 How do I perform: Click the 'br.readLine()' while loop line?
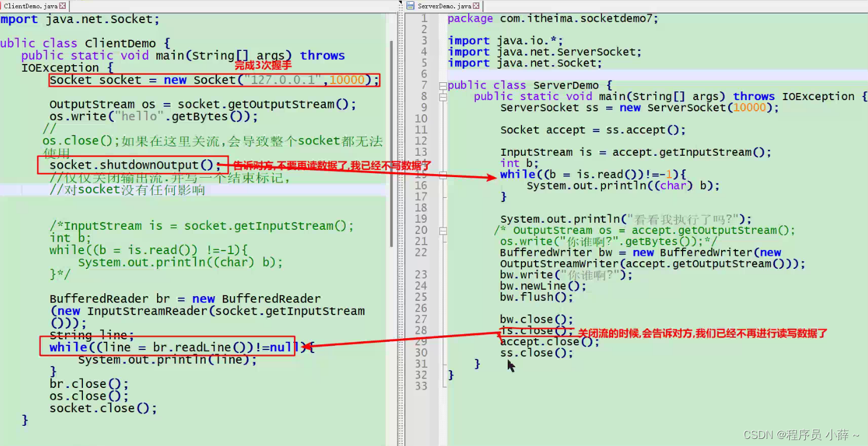click(182, 347)
